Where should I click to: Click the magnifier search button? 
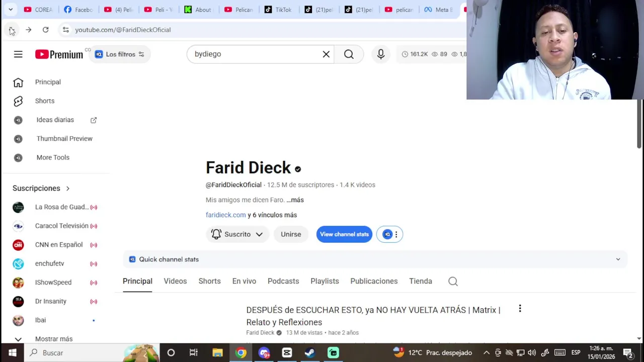(349, 54)
